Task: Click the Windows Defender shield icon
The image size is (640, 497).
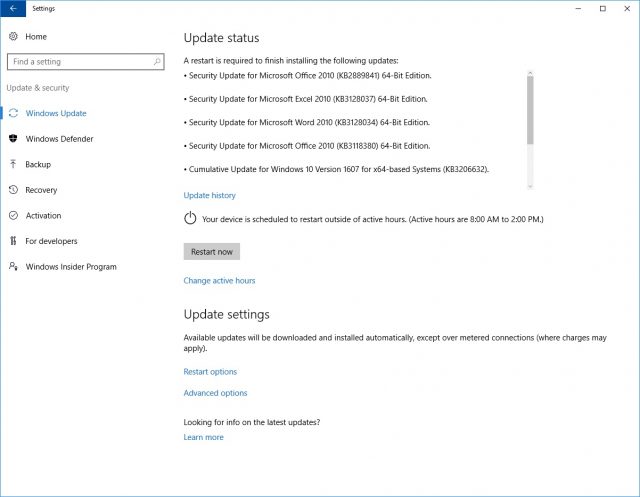Action: click(13, 139)
